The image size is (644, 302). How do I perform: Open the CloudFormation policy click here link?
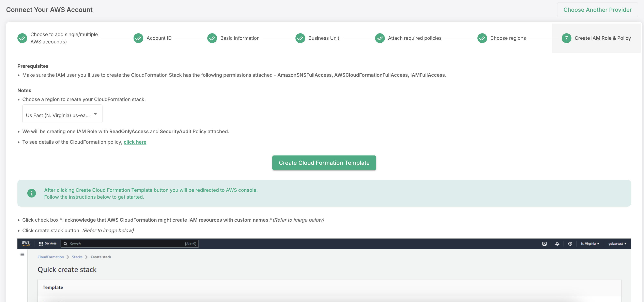pos(135,142)
